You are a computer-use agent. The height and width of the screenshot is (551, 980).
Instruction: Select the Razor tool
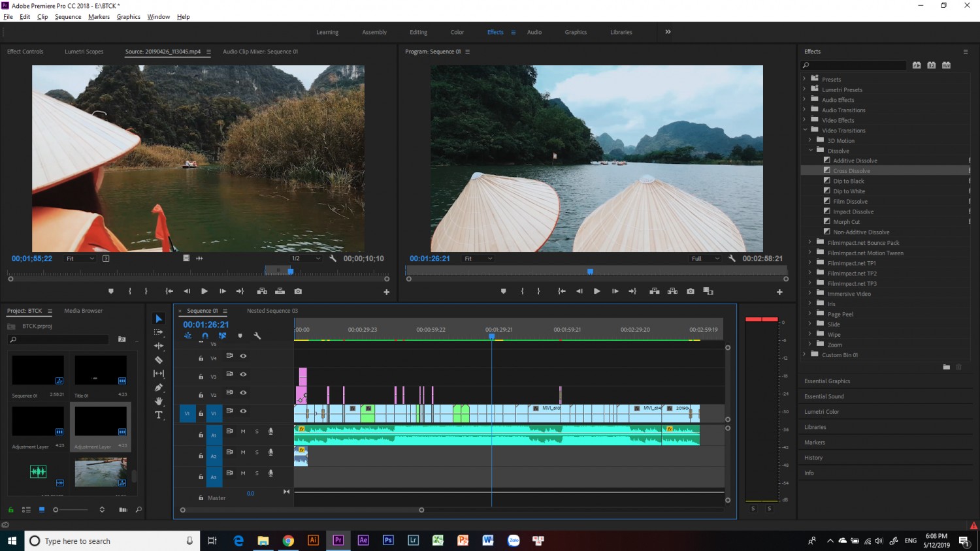159,360
